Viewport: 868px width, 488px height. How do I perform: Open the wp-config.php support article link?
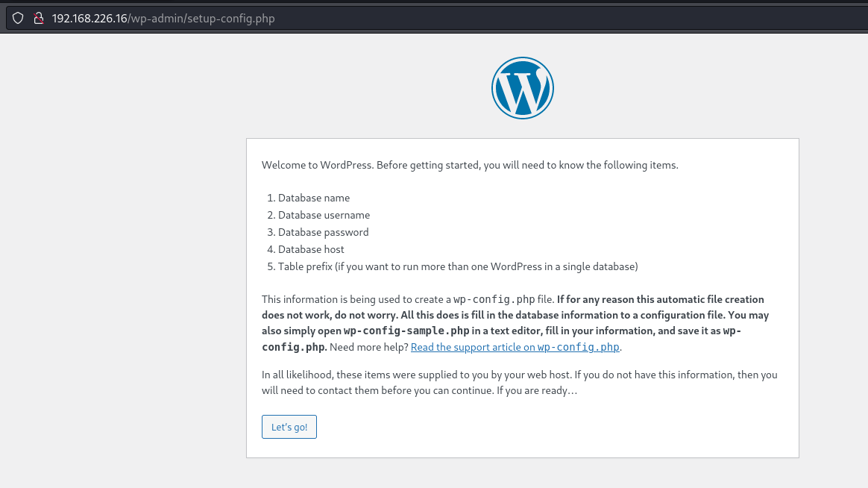point(515,347)
